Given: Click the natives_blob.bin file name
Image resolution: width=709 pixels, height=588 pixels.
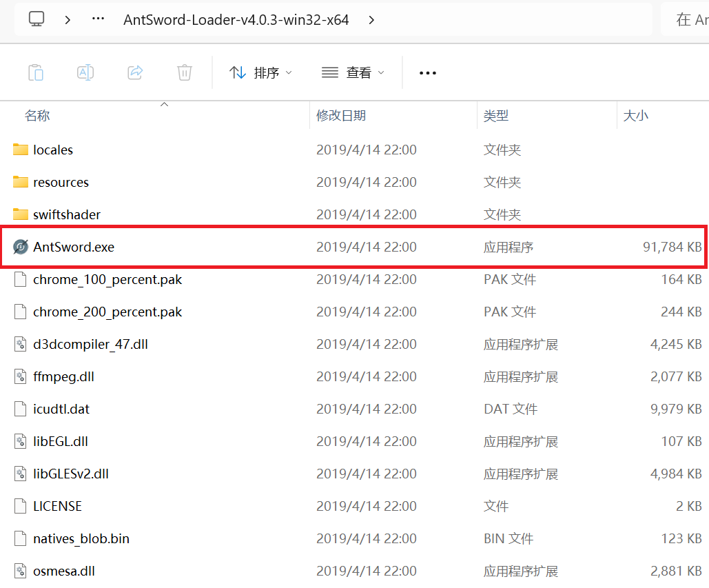Looking at the screenshot, I should coord(81,538).
